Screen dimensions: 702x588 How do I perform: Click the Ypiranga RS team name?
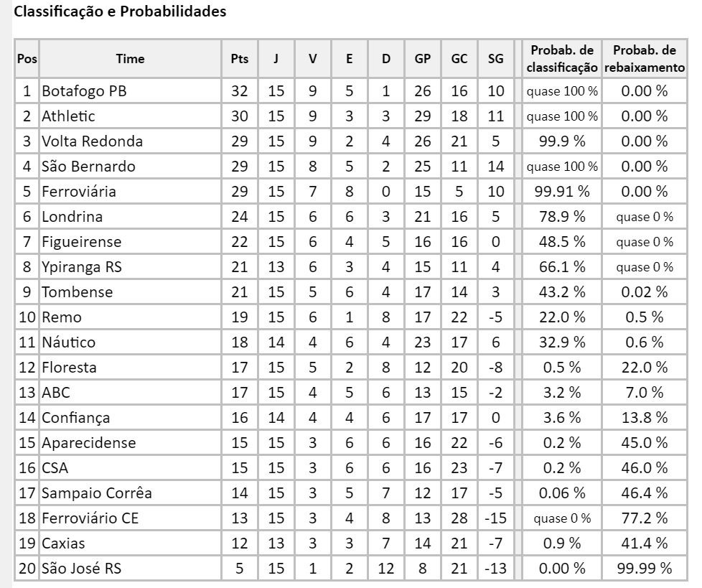tap(82, 267)
